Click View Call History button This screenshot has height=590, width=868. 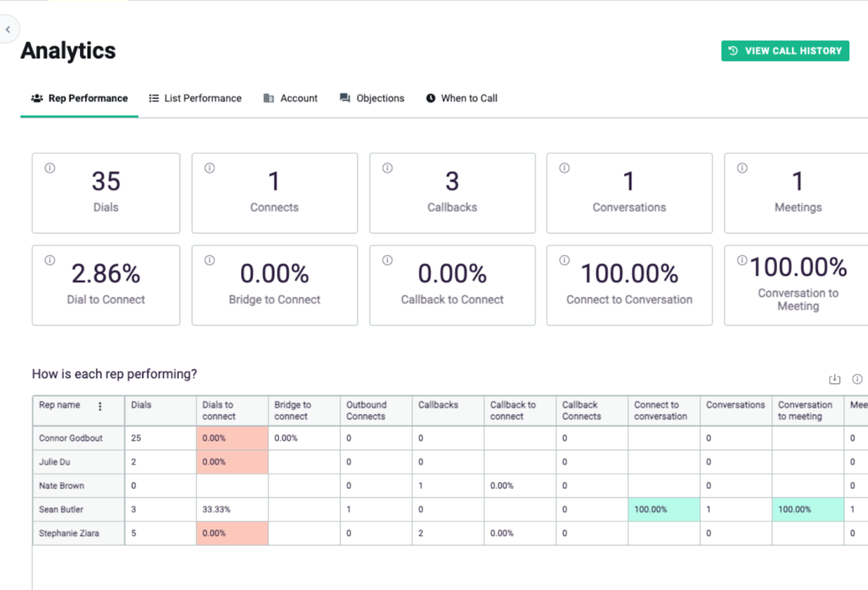(785, 51)
